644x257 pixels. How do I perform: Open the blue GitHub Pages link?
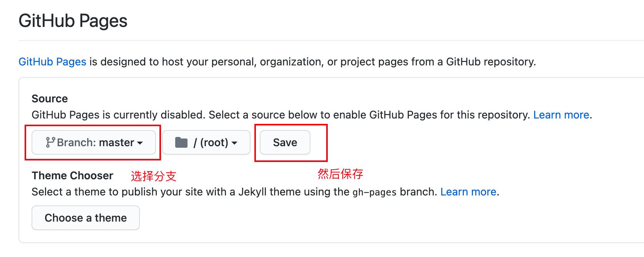[x=52, y=62]
